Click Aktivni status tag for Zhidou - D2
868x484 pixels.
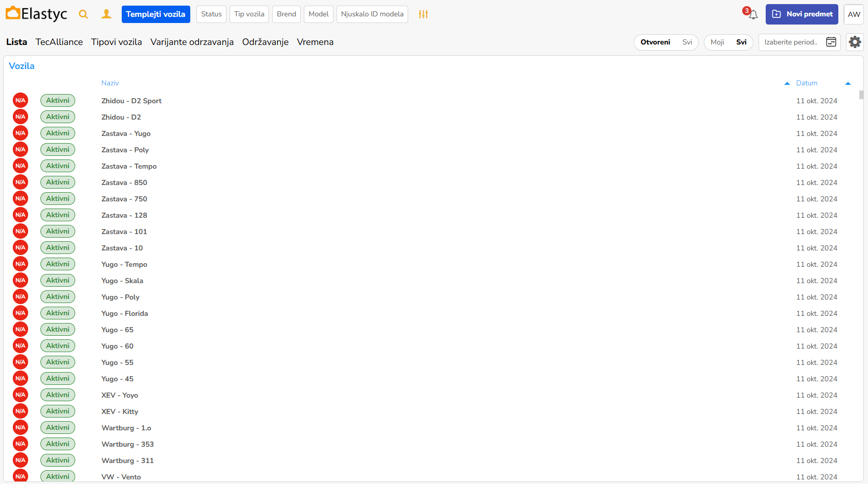(x=58, y=117)
